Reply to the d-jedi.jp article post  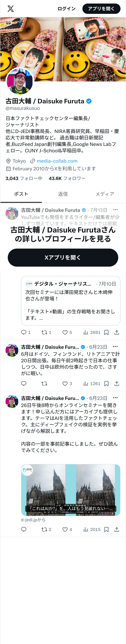(24, 529)
